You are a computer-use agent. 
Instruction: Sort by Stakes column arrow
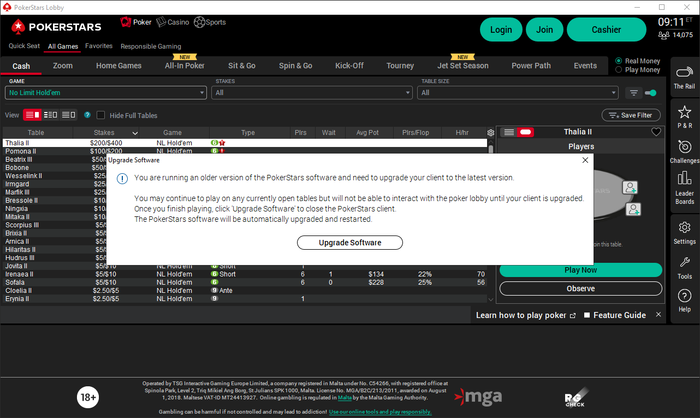(x=135, y=133)
